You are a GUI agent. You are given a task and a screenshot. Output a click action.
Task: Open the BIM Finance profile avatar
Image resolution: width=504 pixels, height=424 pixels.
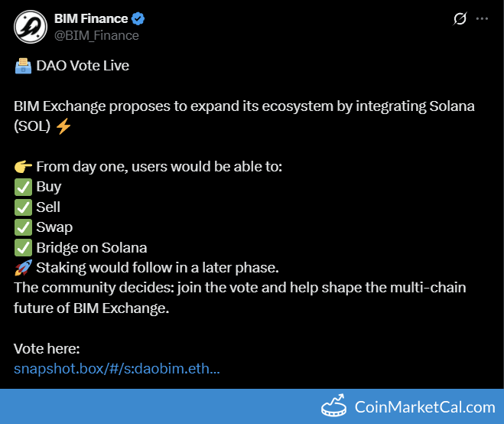point(31,27)
